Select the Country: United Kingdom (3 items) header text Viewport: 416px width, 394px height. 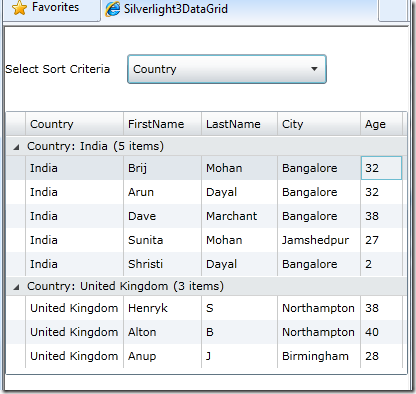[125, 286]
